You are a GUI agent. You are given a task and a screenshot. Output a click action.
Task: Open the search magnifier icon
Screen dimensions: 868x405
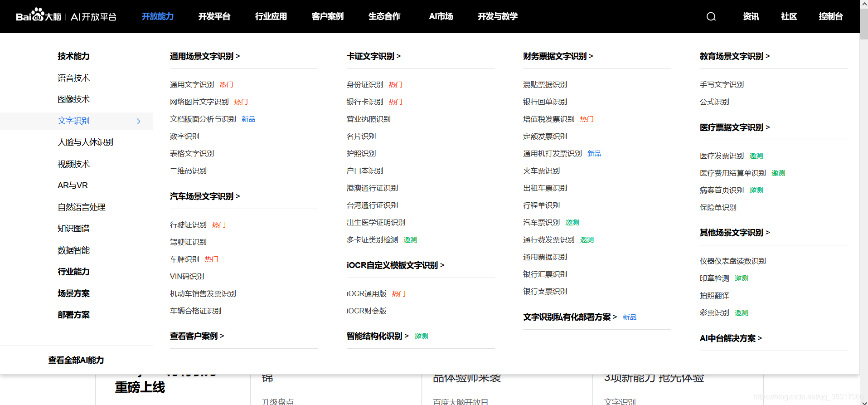click(711, 17)
